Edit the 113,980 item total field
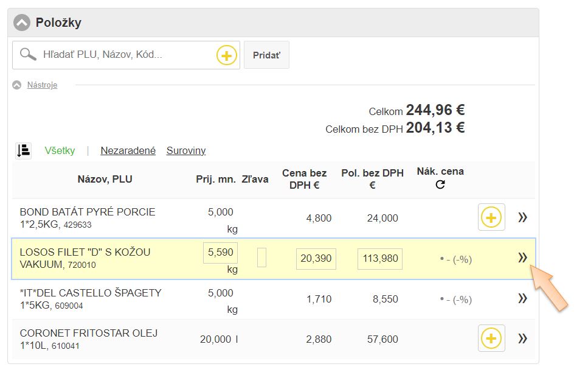This screenshot has height=375, width=588. (380, 259)
